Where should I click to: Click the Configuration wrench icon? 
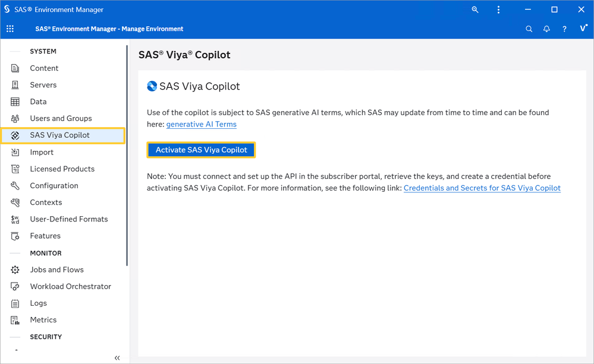tap(15, 185)
